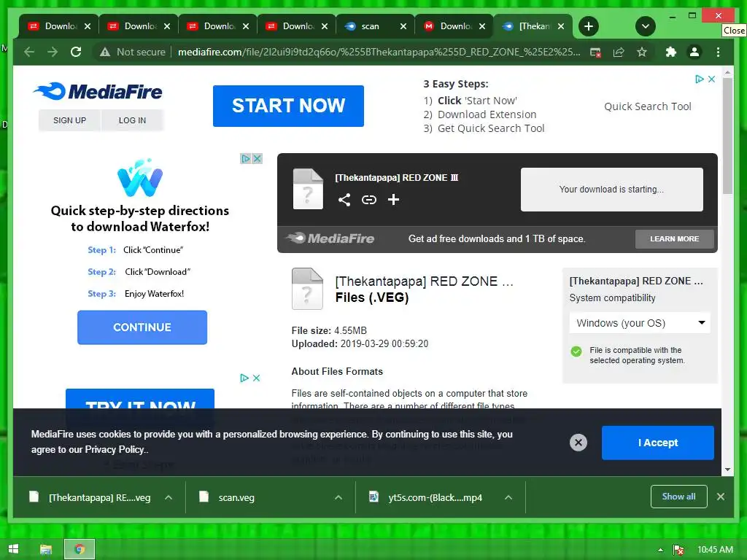The height and width of the screenshot is (560, 747).
Task: Close the Waterfox ad with X
Action: 257,158
